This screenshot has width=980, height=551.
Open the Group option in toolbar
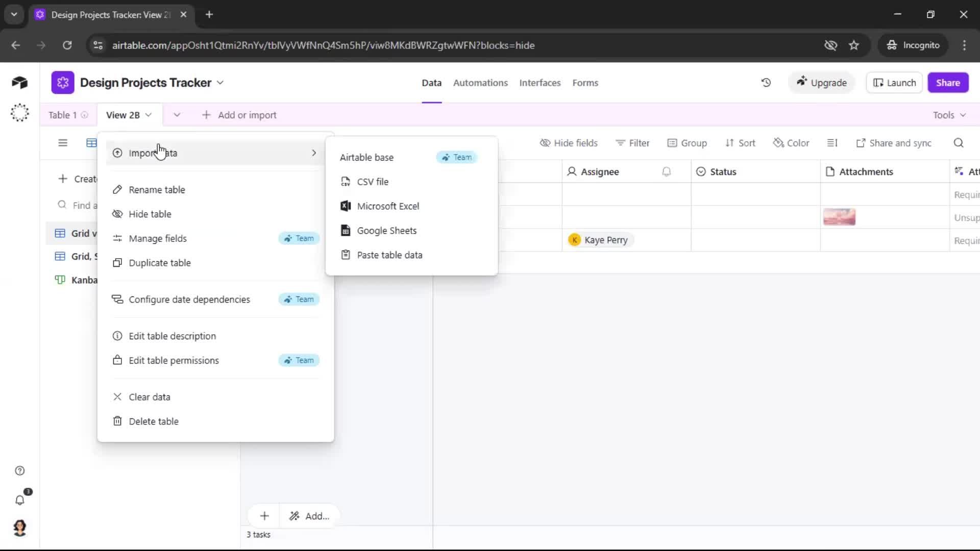point(687,143)
